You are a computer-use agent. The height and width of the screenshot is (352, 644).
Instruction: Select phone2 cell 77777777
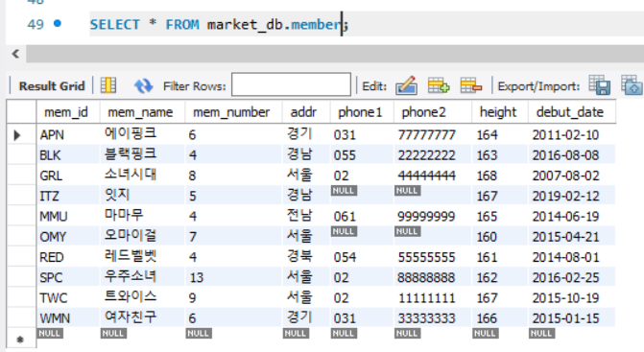[433, 134]
